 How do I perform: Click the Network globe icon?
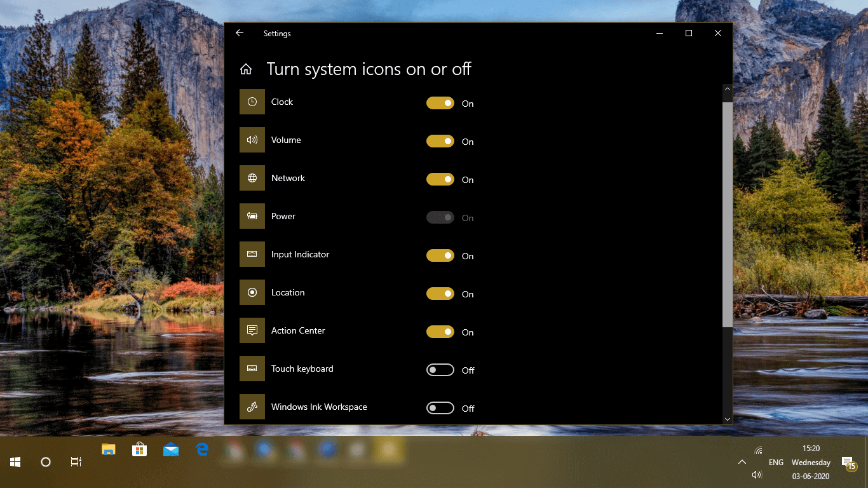tap(252, 178)
